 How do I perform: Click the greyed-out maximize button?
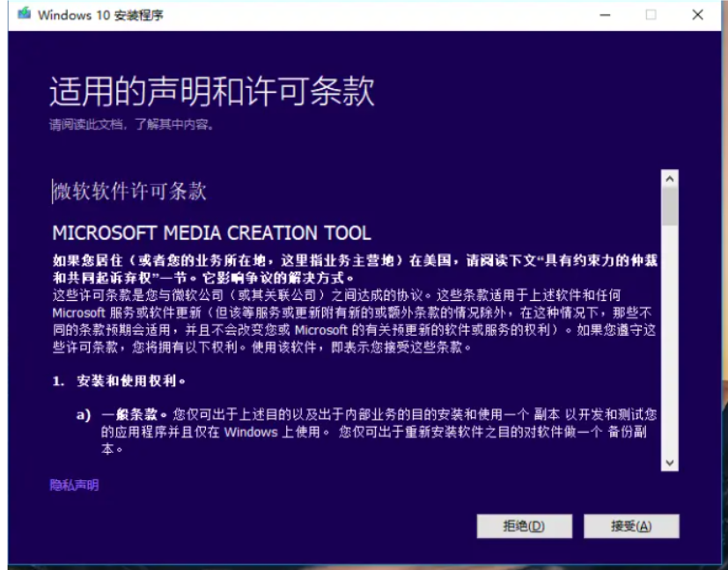coord(651,15)
